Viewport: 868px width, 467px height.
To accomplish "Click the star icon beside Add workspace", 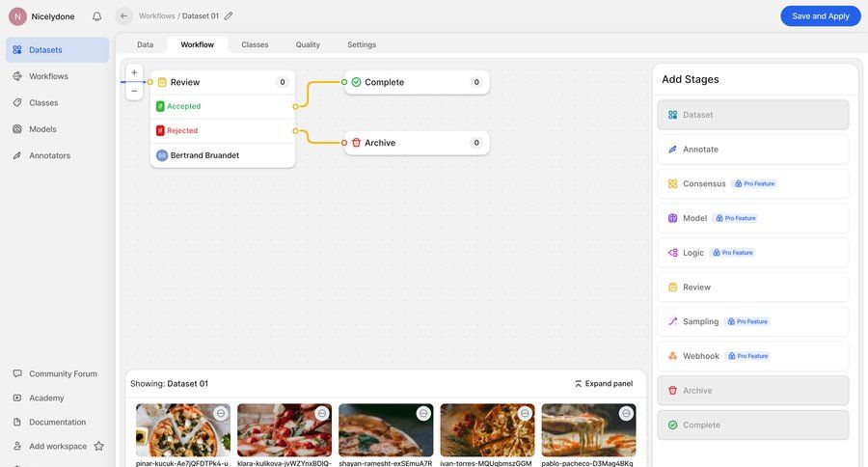I will (x=98, y=446).
